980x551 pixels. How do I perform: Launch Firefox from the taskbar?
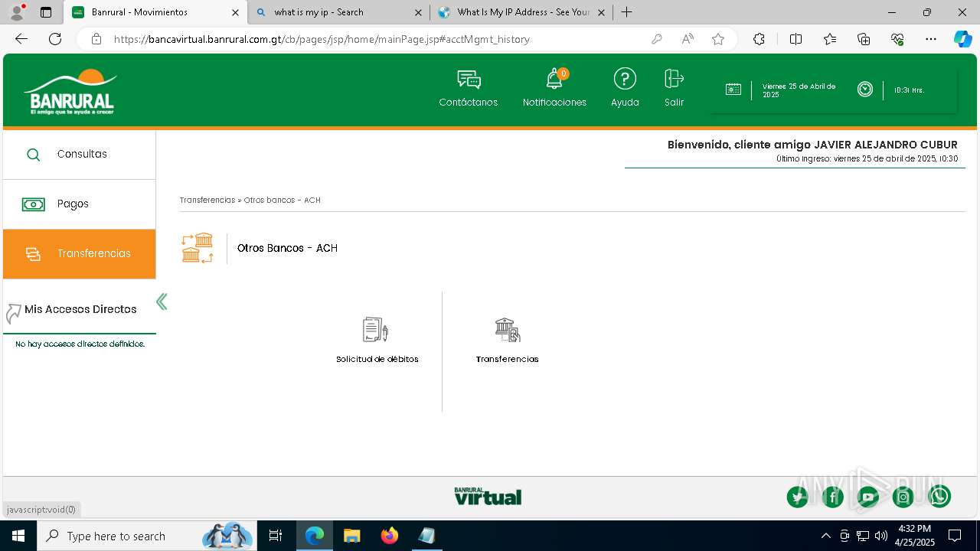click(389, 536)
